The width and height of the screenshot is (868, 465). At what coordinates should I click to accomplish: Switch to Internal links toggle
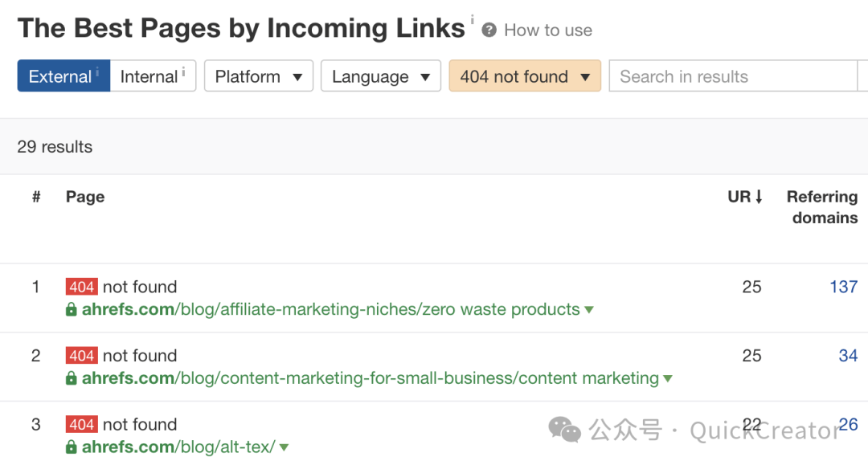coord(153,76)
